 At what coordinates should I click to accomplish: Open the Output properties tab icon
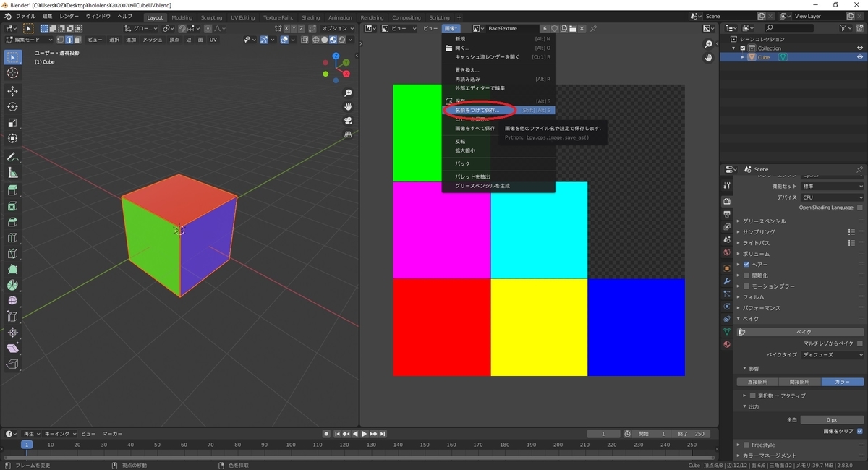pyautogui.click(x=727, y=215)
